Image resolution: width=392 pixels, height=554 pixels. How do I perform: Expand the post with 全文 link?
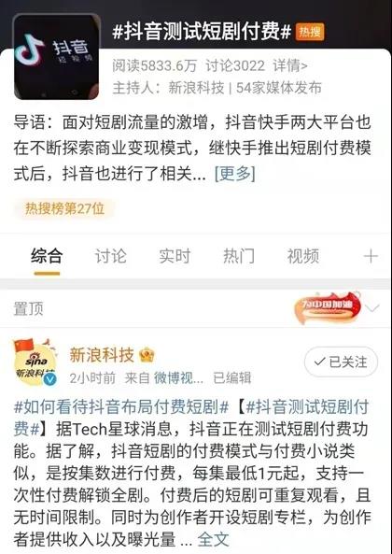click(x=213, y=539)
